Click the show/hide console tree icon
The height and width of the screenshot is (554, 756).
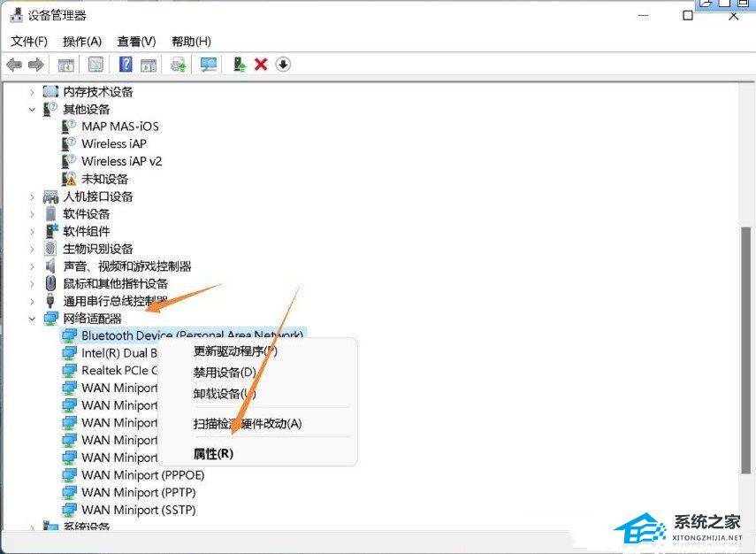(x=66, y=65)
